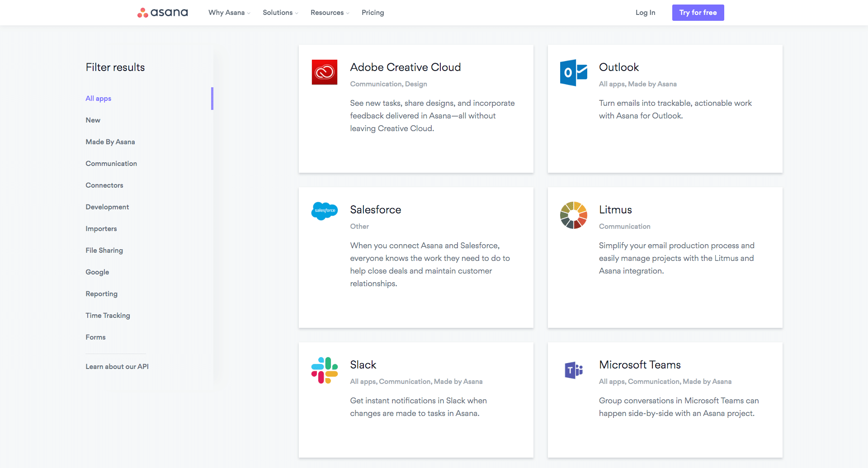Click the Outlook app icon
The width and height of the screenshot is (868, 468).
pos(573,72)
